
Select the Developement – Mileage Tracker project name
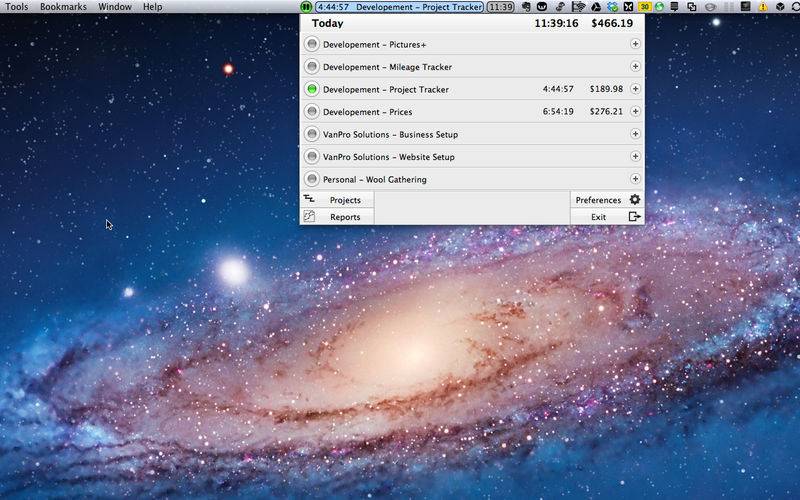pos(387,67)
